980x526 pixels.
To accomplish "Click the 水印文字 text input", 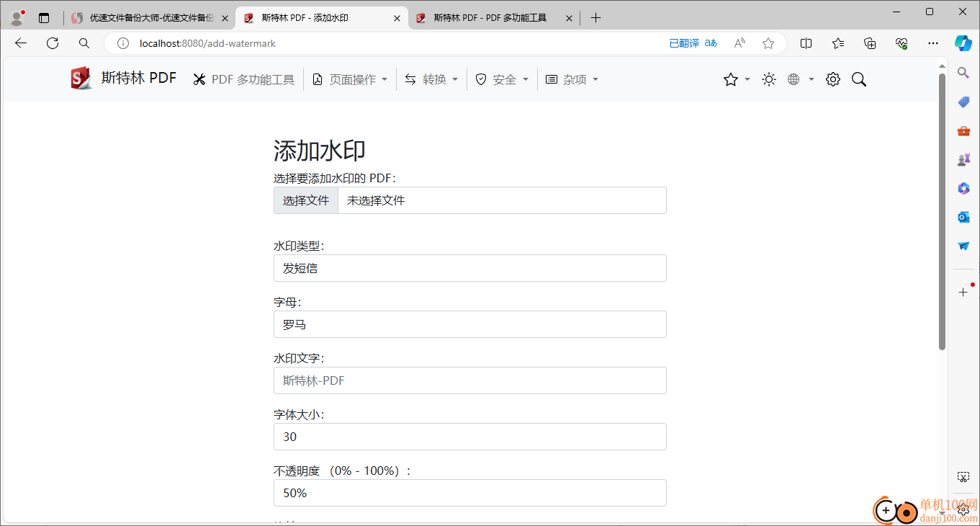I will 469,380.
